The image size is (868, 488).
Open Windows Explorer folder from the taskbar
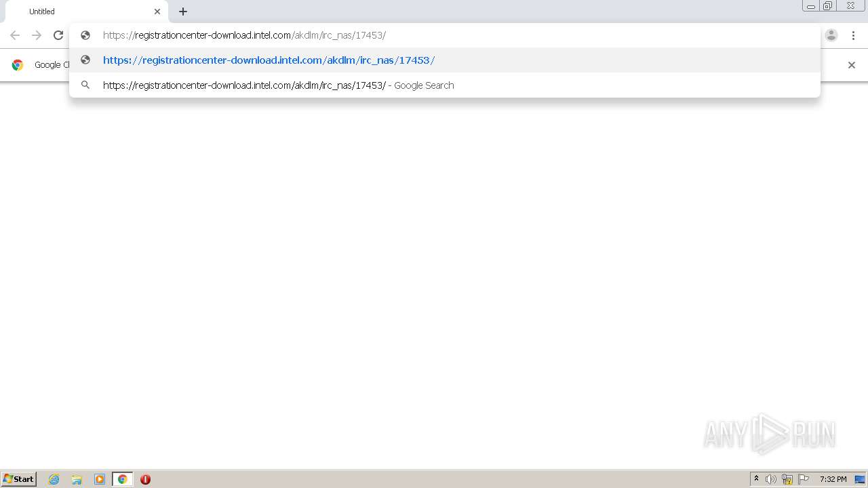[77, 479]
